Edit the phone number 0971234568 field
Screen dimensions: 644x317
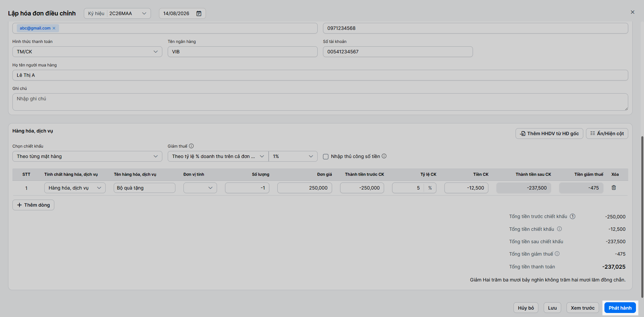(476, 28)
